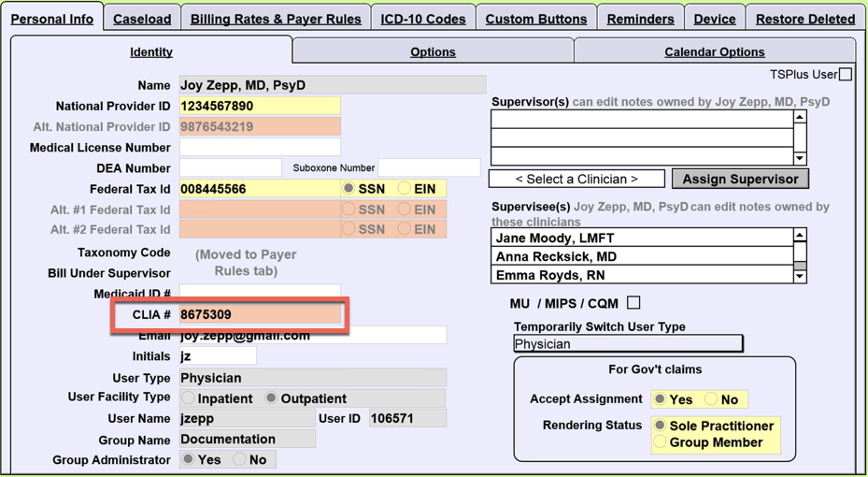The width and height of the screenshot is (868, 477).
Task: Open Temporarily Switch User Type dropdown
Action: click(x=628, y=344)
